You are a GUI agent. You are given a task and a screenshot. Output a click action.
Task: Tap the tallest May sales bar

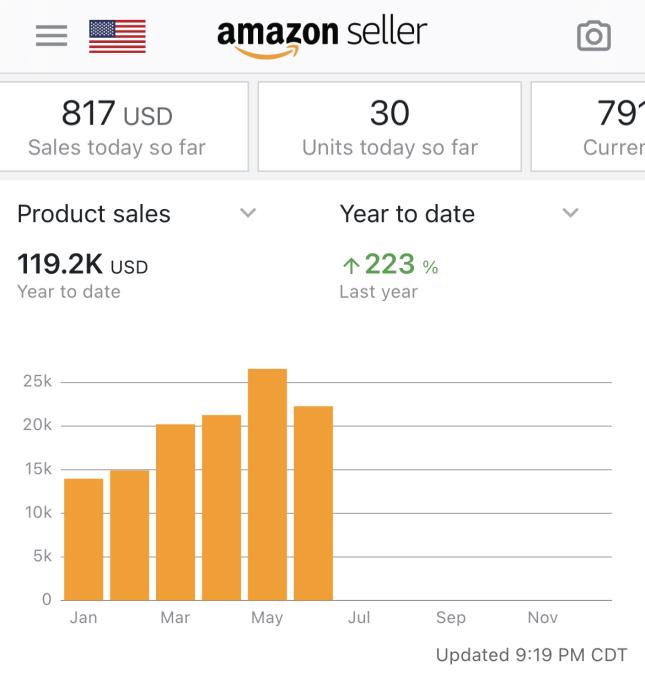(x=267, y=485)
